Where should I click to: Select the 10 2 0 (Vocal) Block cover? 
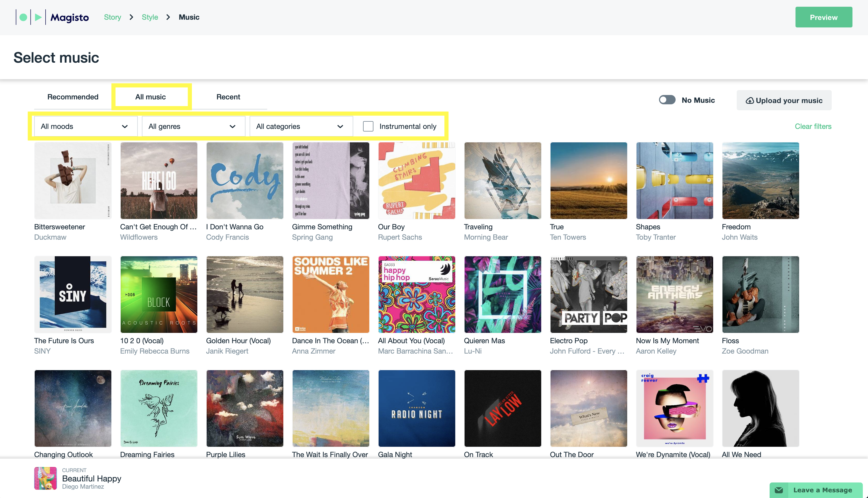click(x=159, y=295)
